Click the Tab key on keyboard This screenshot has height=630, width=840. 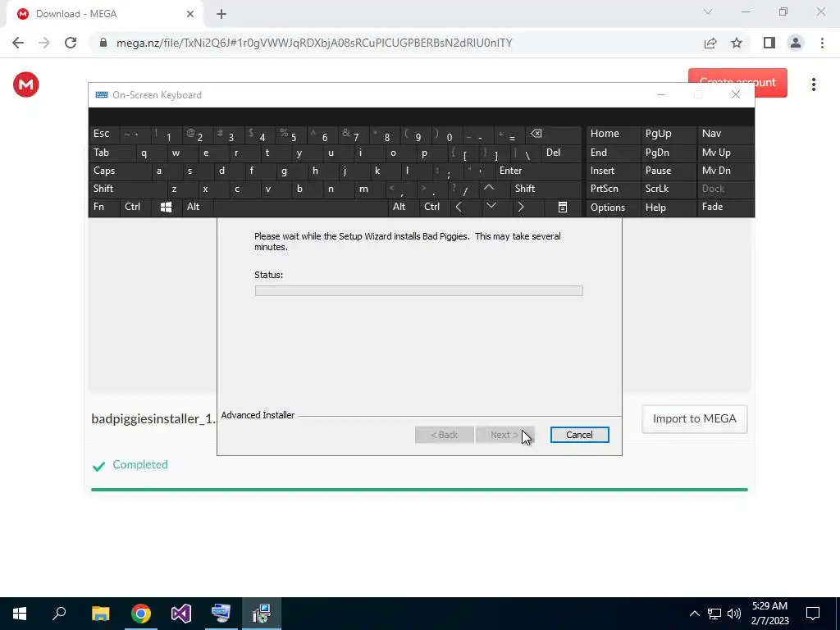tap(111, 153)
